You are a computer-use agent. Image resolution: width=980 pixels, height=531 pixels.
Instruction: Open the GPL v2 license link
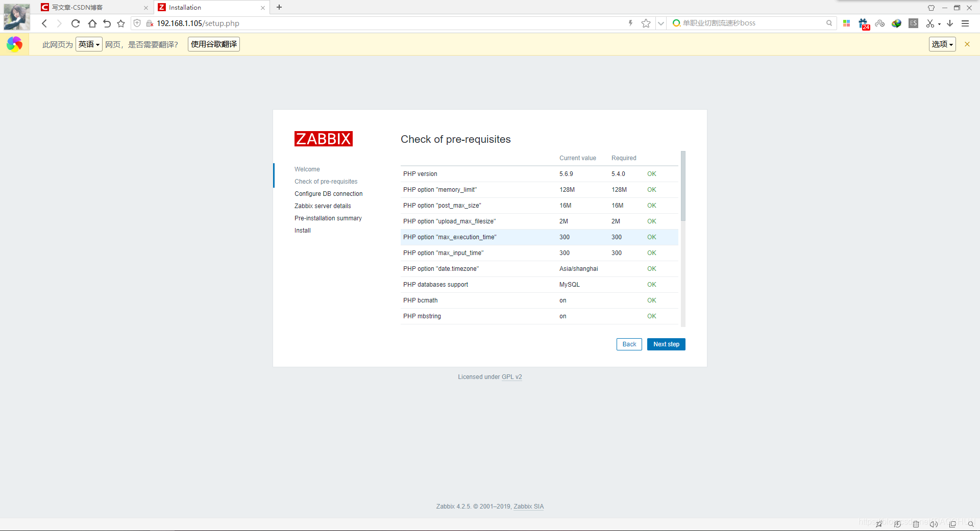[x=512, y=377]
